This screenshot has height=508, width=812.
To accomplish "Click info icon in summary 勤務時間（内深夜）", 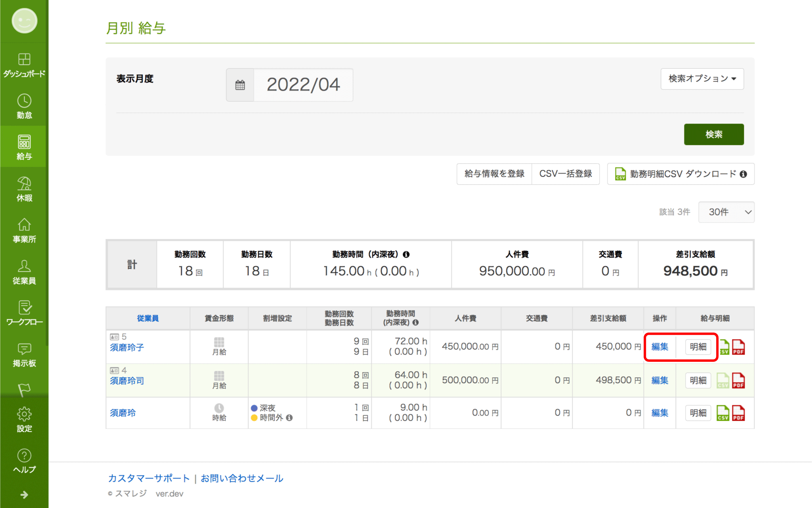I will 406,254.
